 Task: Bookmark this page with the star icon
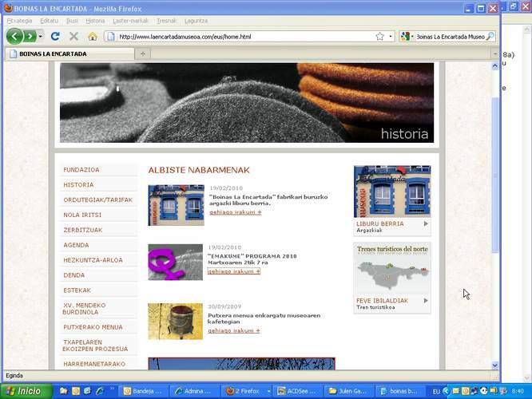379,37
